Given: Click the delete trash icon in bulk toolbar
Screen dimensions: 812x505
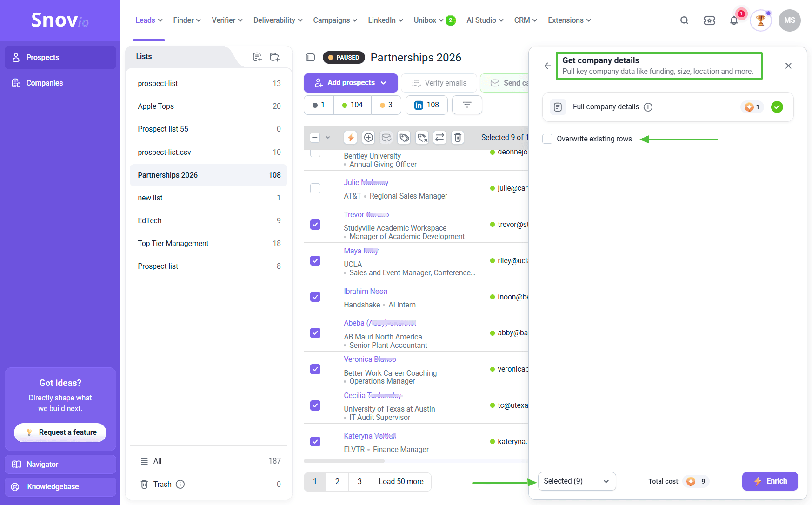Looking at the screenshot, I should pos(458,137).
